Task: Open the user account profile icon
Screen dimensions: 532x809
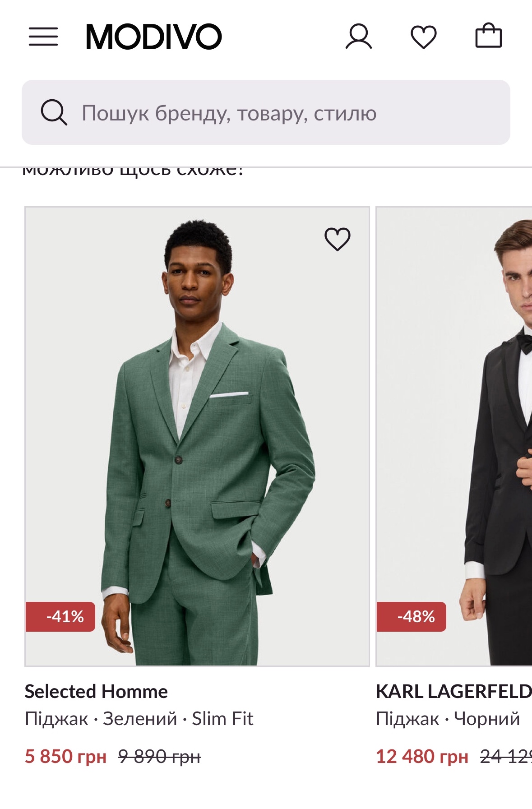Action: tap(359, 37)
